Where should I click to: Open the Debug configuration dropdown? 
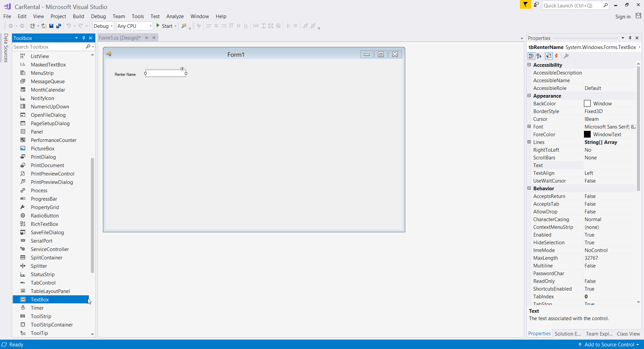(x=111, y=26)
